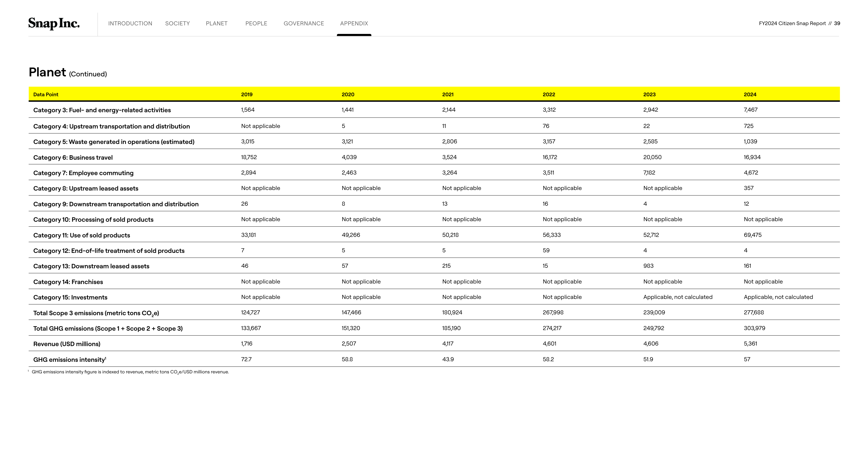Click value 3,157 in Category 5 row

[x=549, y=142]
